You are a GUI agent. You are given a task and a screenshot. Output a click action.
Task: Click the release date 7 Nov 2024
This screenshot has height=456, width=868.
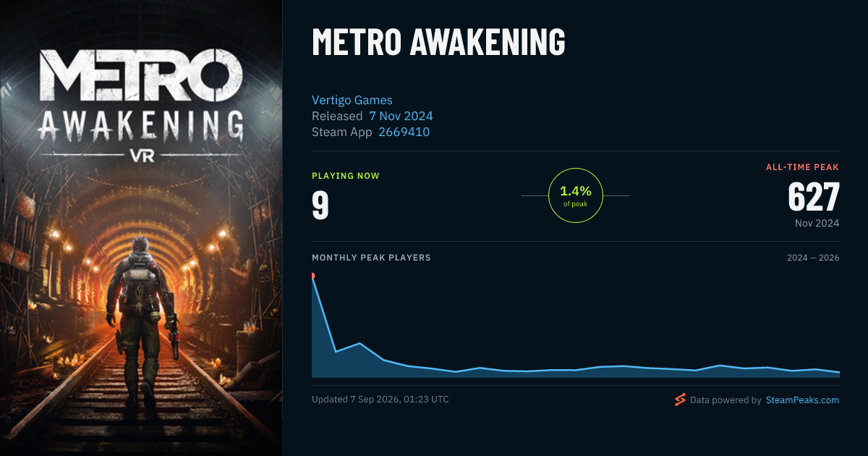click(401, 116)
